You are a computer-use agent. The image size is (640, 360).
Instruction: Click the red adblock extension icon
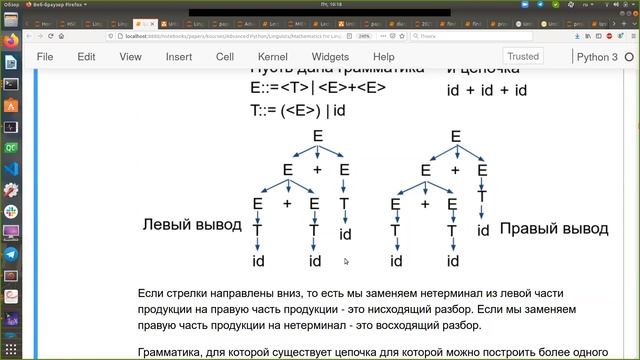click(609, 36)
